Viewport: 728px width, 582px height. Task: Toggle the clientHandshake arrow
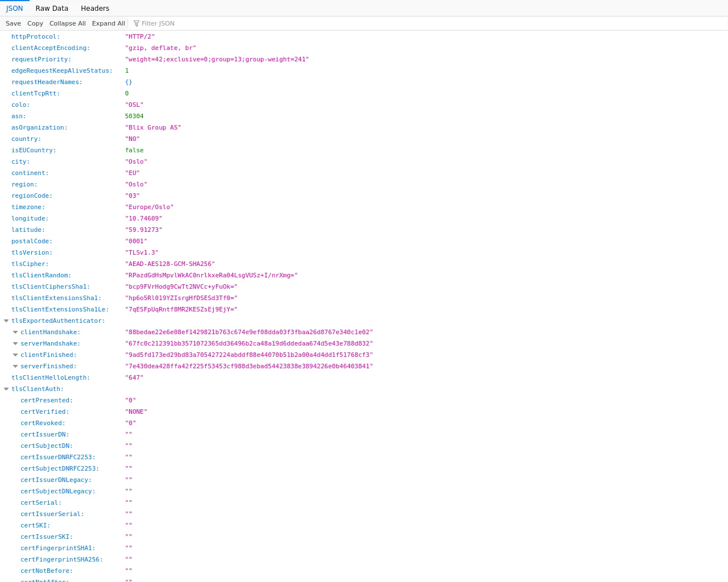[x=15, y=332]
